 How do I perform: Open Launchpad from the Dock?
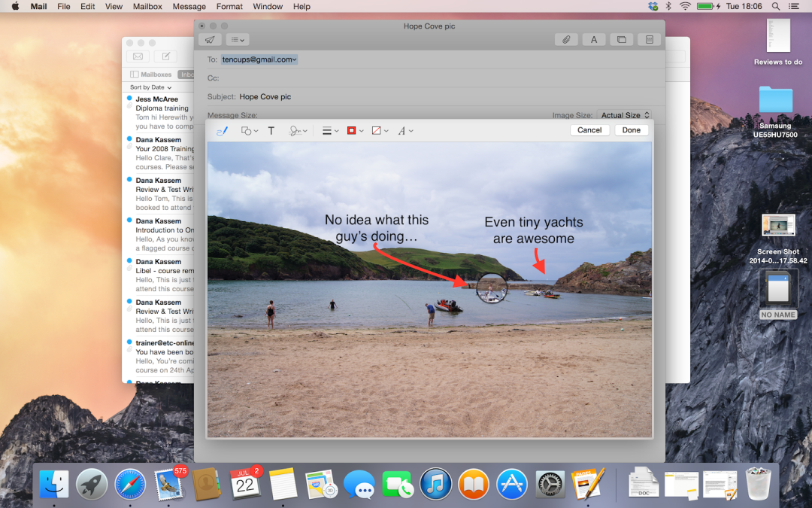(92, 485)
